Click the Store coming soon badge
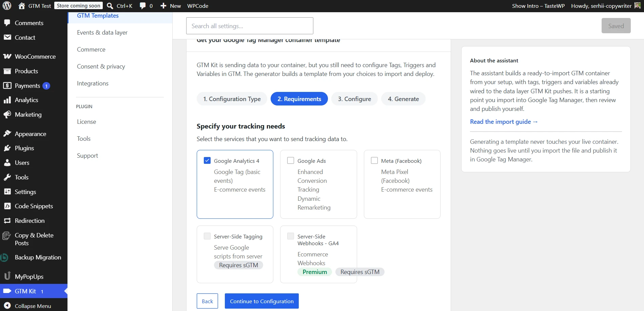This screenshot has height=311, width=644. [x=78, y=6]
